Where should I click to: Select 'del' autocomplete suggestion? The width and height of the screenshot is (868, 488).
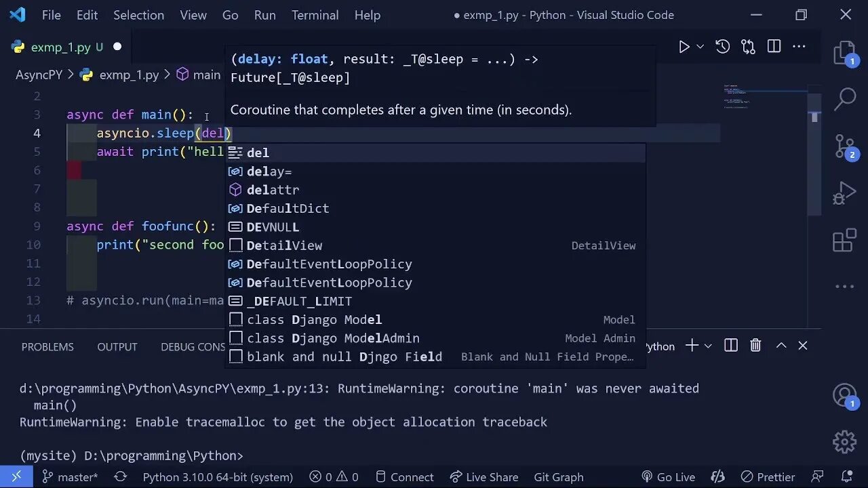click(435, 153)
